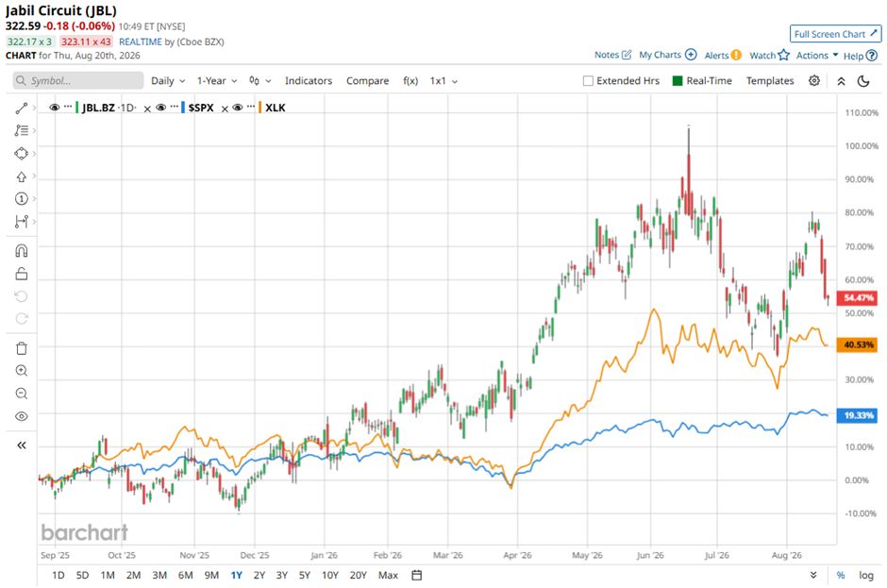887x588 pixels.
Task: Select the 5Y time range
Action: 305,575
